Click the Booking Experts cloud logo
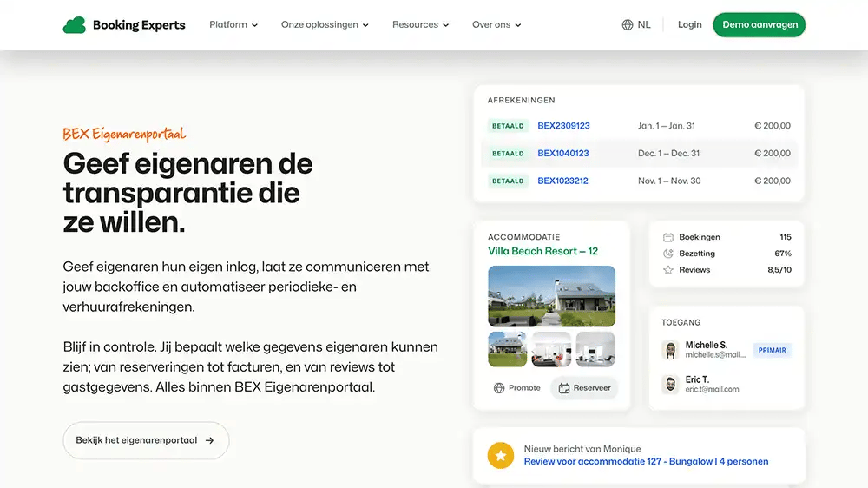The width and height of the screenshot is (868, 488). tap(74, 25)
